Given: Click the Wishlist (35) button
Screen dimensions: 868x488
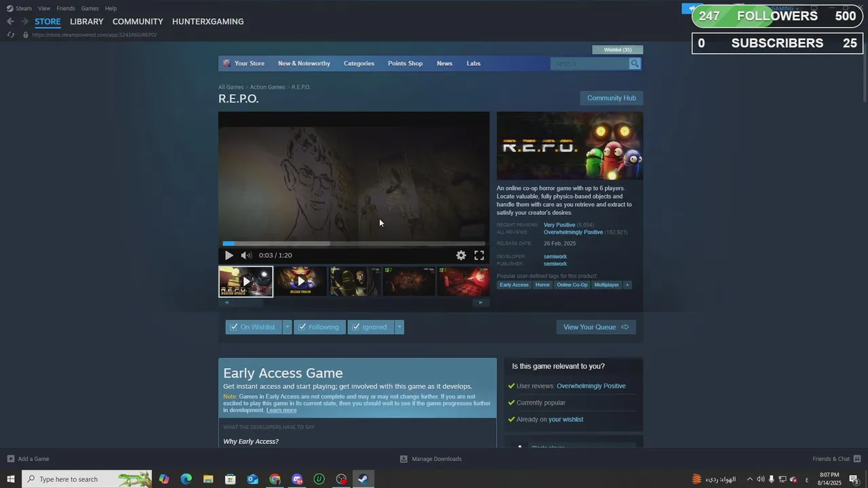Looking at the screenshot, I should [x=618, y=49].
